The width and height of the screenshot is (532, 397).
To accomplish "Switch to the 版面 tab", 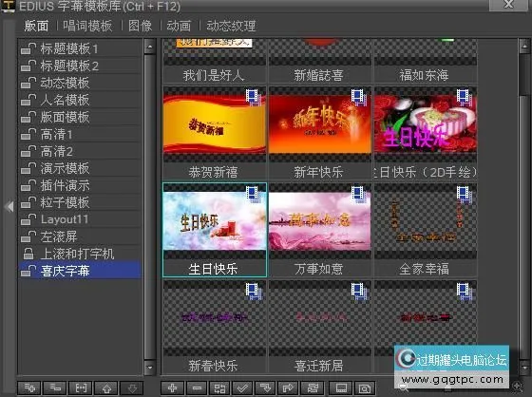I will coord(36,26).
